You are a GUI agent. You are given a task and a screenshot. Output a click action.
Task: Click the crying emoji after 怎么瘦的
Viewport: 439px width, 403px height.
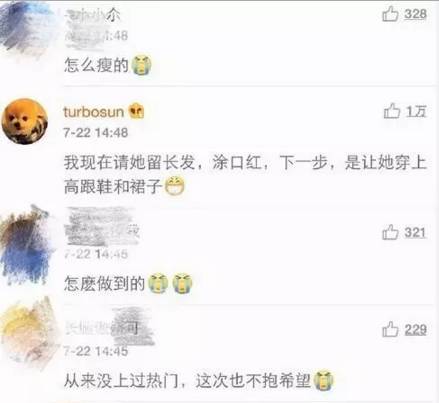click(141, 65)
